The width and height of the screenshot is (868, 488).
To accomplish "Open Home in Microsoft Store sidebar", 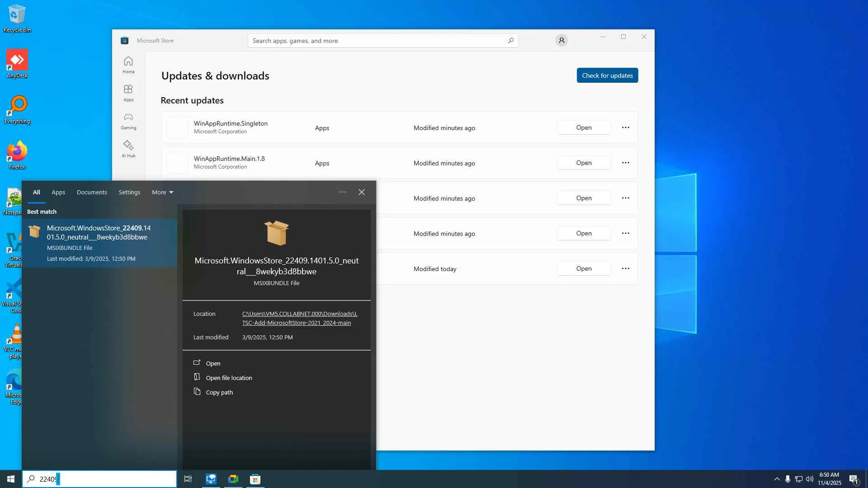I will tap(128, 65).
